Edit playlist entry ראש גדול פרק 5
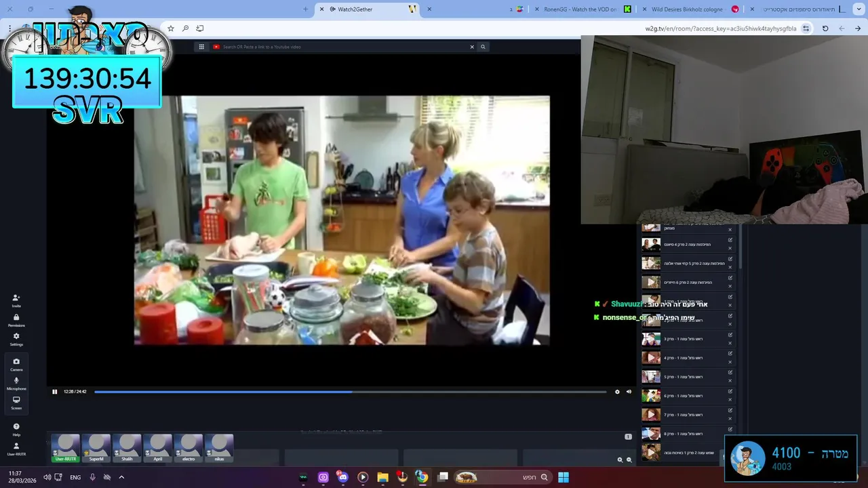 730,373
